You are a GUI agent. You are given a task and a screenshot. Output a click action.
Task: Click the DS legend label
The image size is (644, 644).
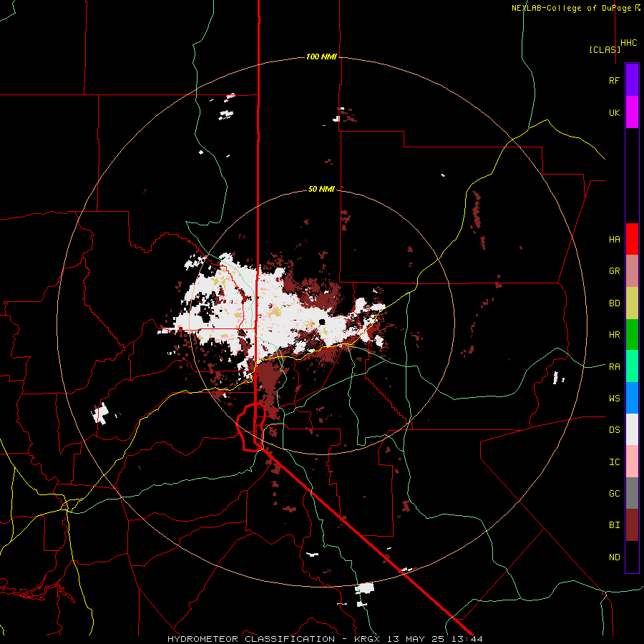[x=614, y=429]
